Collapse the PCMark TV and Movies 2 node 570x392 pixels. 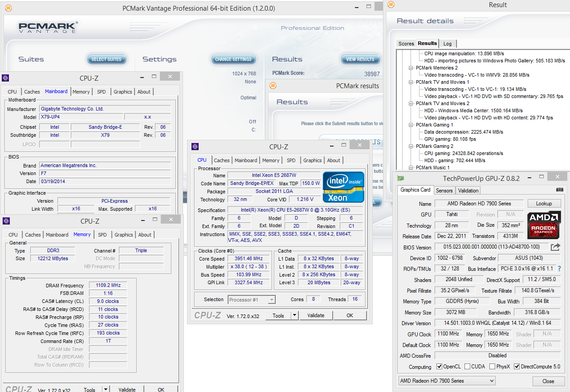pos(411,103)
